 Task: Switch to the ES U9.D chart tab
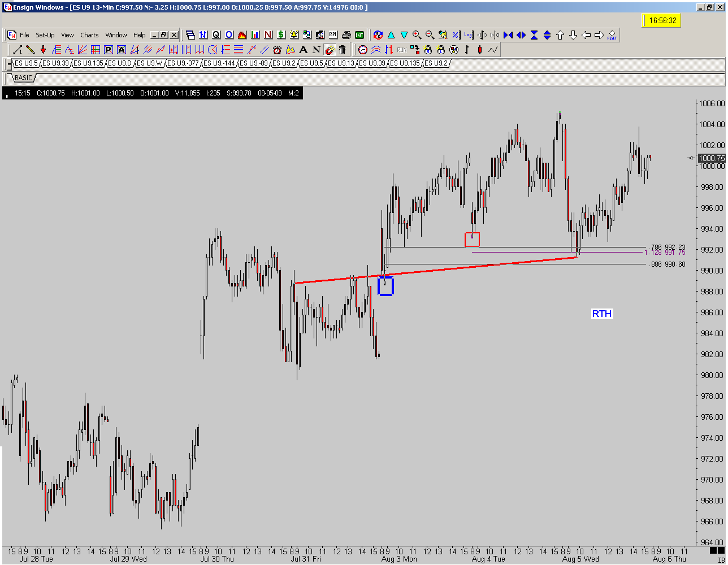tap(120, 63)
